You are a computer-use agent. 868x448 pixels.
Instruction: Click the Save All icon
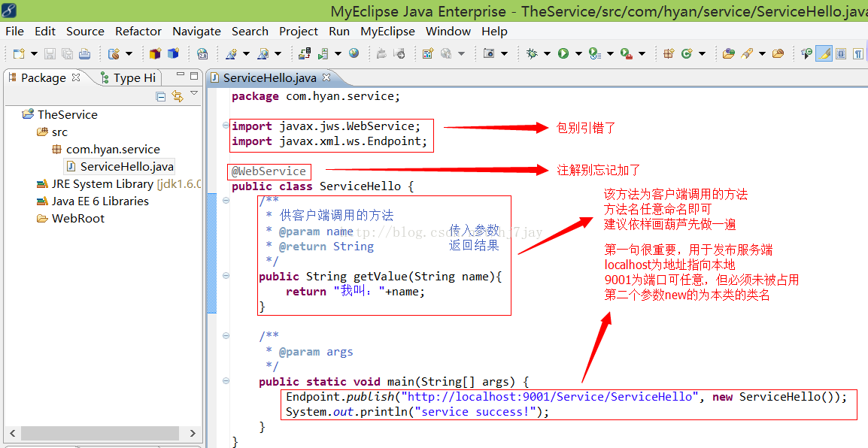(x=67, y=53)
